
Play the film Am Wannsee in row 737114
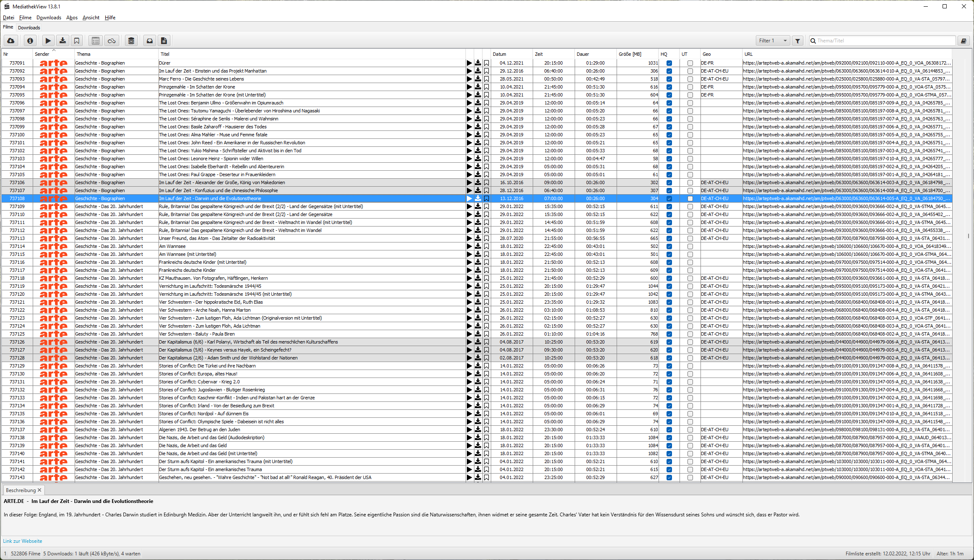pyautogui.click(x=469, y=246)
